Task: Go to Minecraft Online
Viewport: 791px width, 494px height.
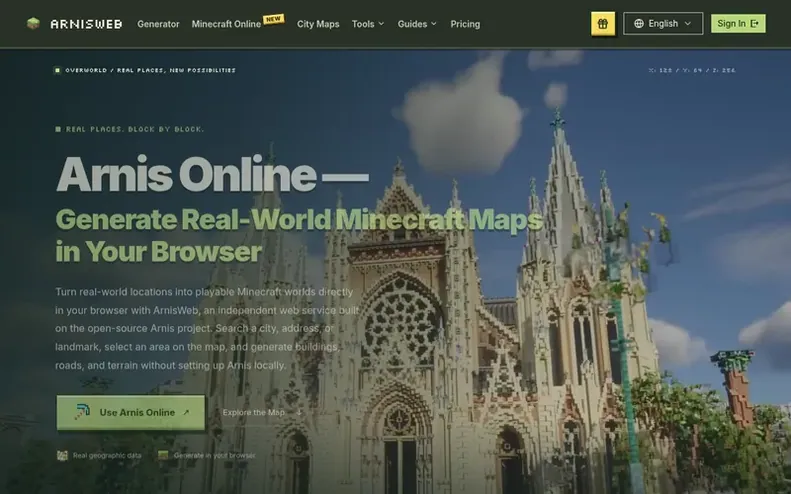Action: click(226, 24)
